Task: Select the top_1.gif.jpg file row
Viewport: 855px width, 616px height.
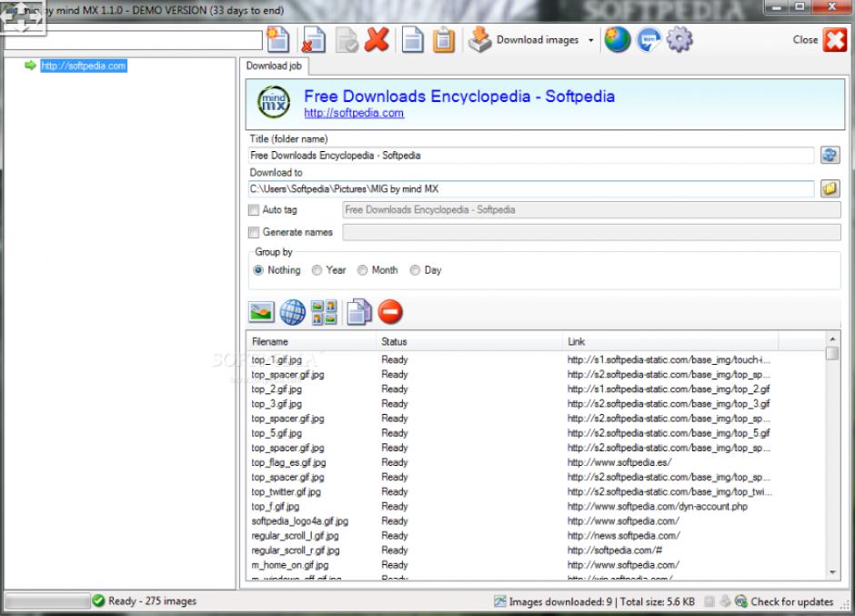Action: tap(537, 360)
